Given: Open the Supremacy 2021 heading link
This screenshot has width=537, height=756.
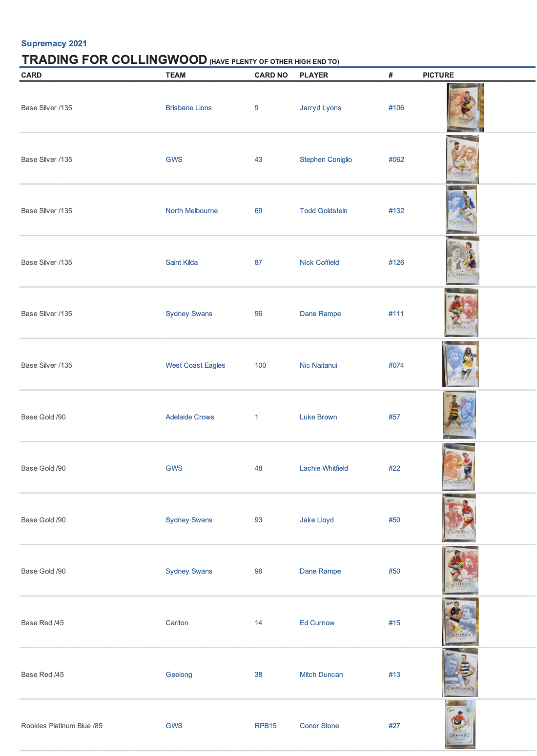Looking at the screenshot, I should [54, 43].
